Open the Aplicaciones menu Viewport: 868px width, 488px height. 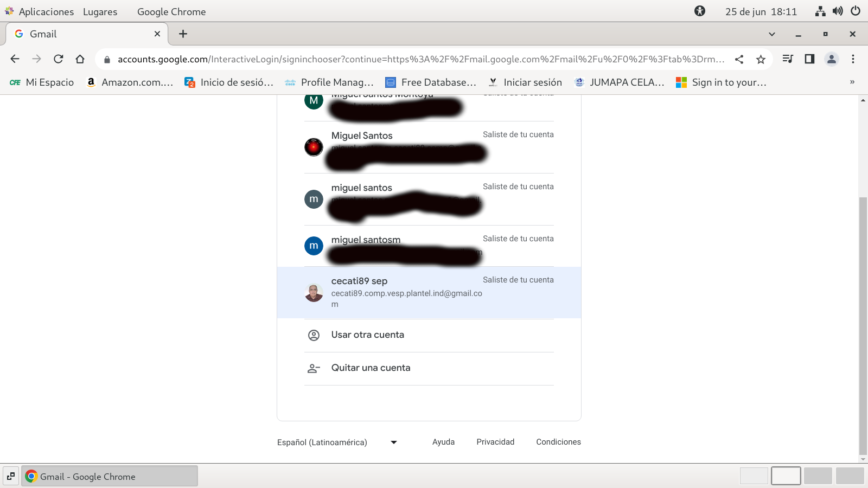[x=46, y=11]
